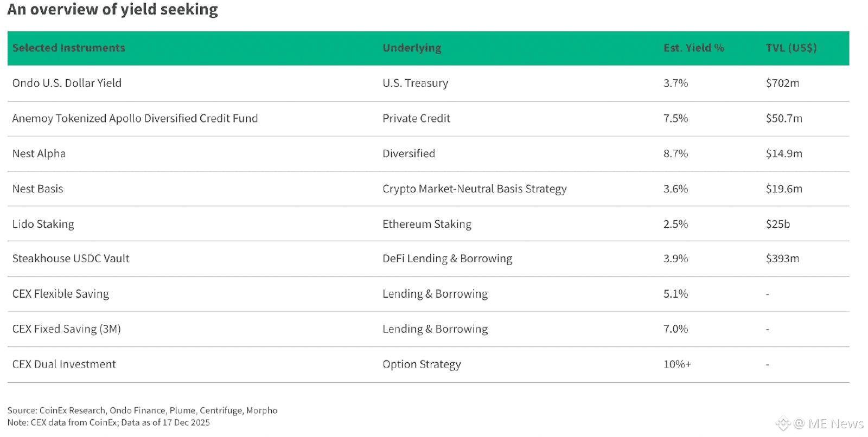The width and height of the screenshot is (868, 437).
Task: Click the CEX Flexible Saving entry
Action: (60, 294)
